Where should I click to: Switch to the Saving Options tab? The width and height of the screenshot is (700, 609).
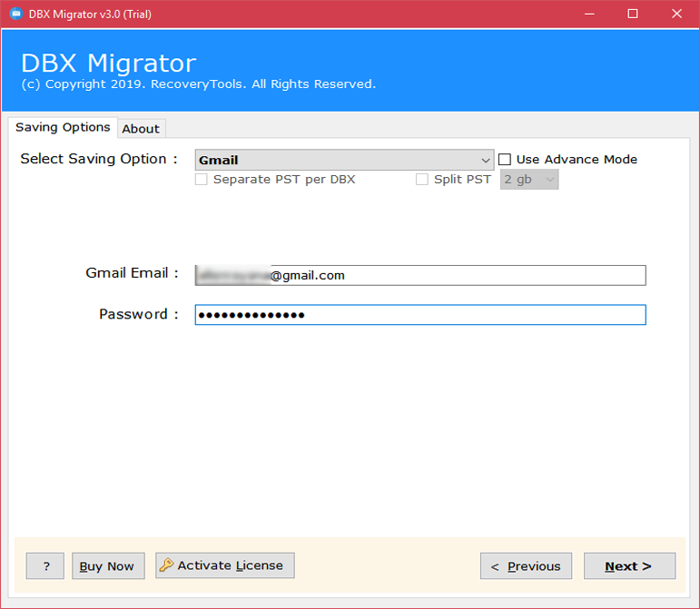pyautogui.click(x=63, y=128)
